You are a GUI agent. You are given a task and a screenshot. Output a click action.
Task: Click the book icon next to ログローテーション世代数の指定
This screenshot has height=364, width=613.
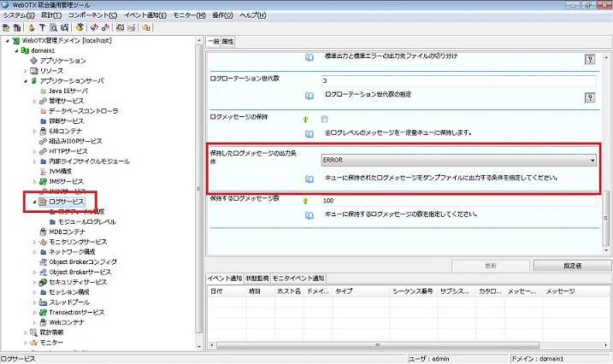click(x=309, y=96)
